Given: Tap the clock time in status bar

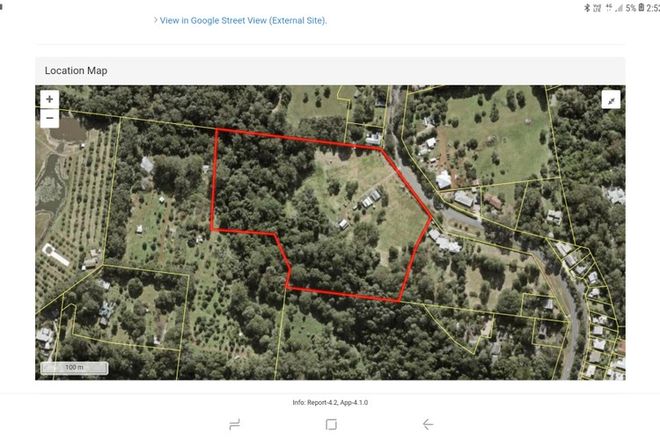Looking at the screenshot, I should (x=653, y=8).
